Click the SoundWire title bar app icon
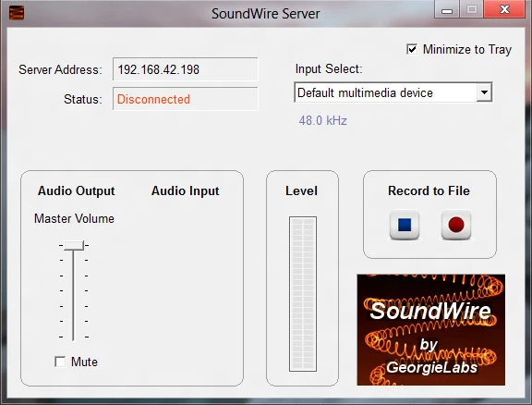This screenshot has width=532, height=405. point(17,13)
